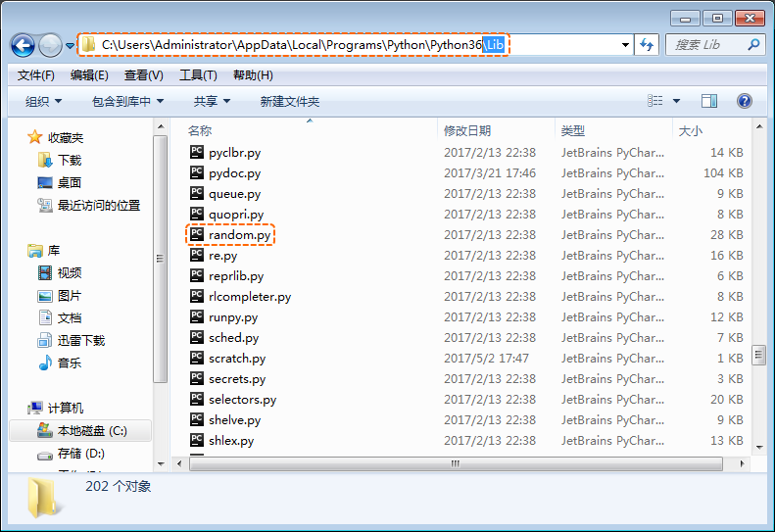Open the 组织 dropdown menu
Viewport: 775px width, 532px height.
pyautogui.click(x=43, y=101)
